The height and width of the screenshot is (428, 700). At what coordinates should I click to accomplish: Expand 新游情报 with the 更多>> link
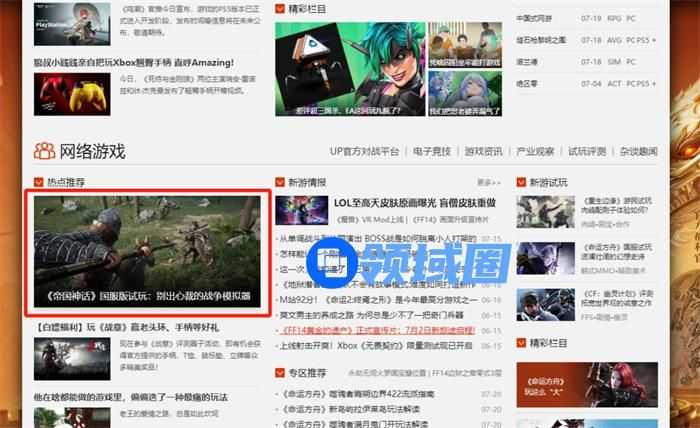click(488, 183)
